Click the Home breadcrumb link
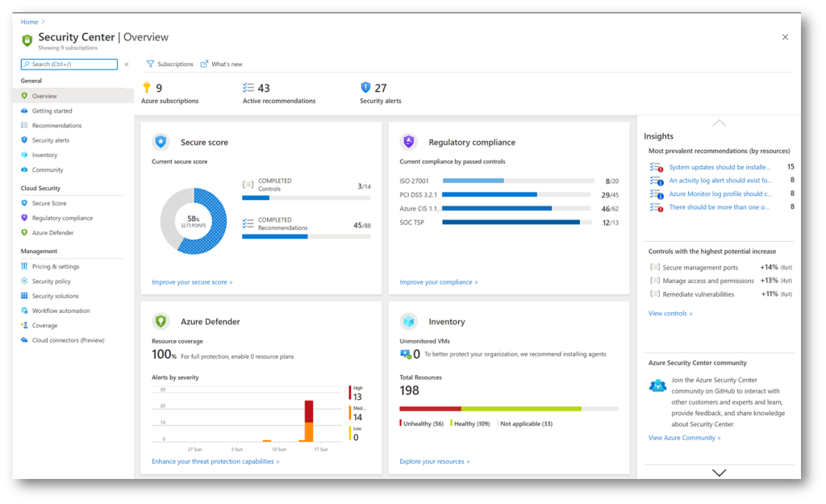The width and height of the screenshot is (826, 504). pos(30,22)
